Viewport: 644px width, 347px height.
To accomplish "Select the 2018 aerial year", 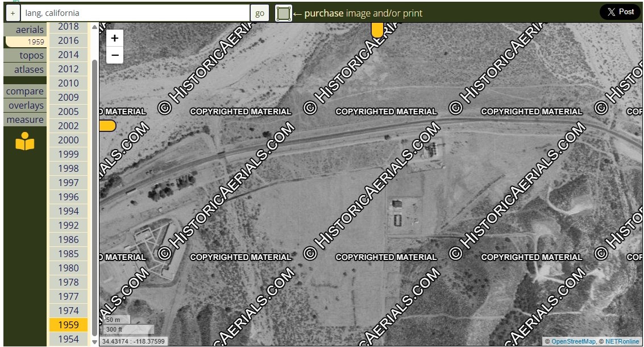I will point(68,27).
